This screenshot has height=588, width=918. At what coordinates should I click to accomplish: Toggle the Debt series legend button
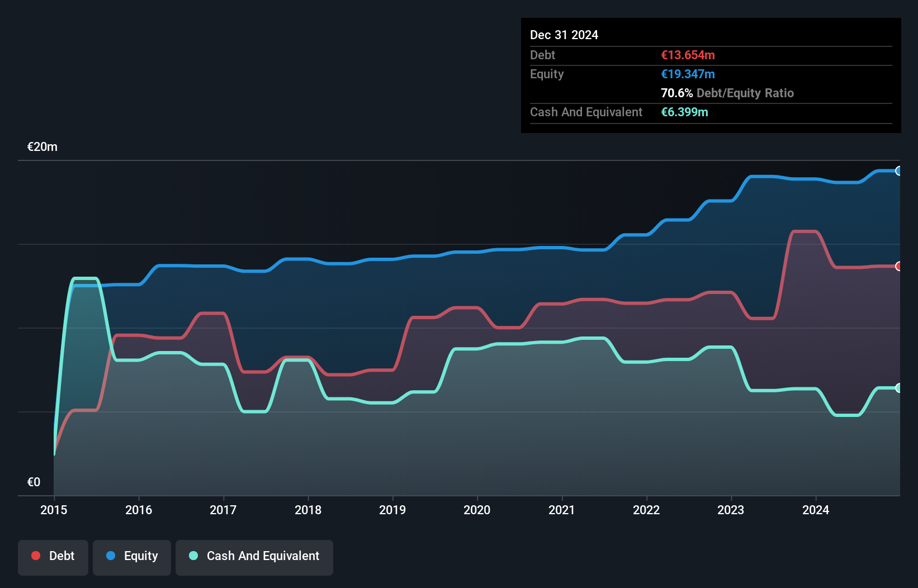pos(53,557)
